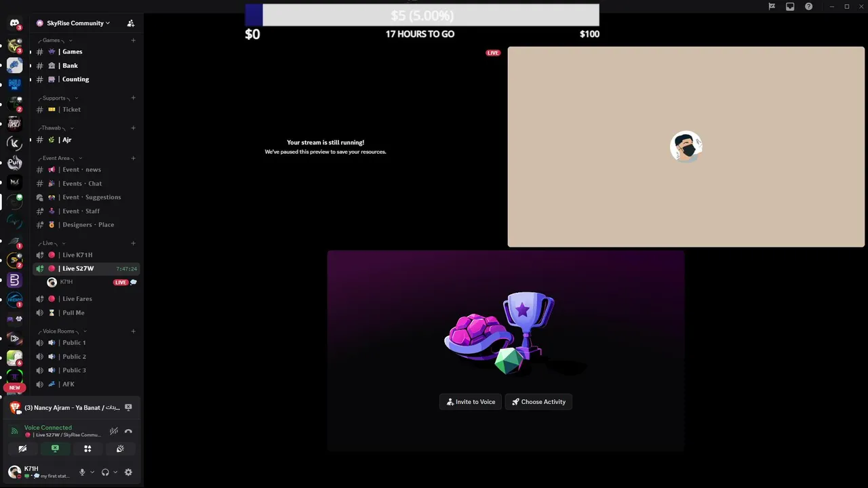Screen dimensions: 868x488
Task: Open Discord direct messages home icon
Action: 14,23
